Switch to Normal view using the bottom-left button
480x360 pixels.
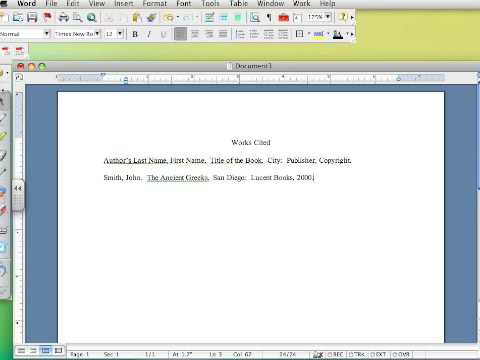coord(21,350)
